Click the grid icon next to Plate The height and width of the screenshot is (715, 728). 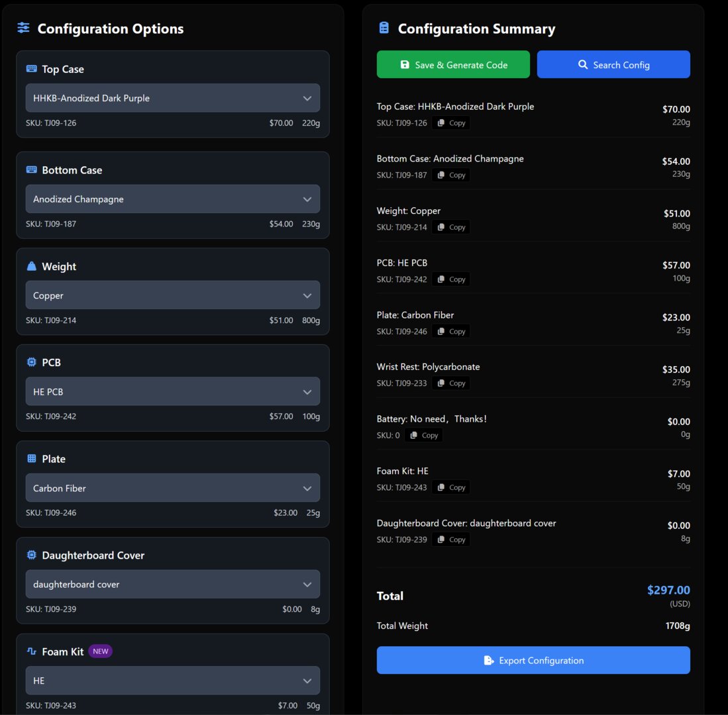pos(31,459)
